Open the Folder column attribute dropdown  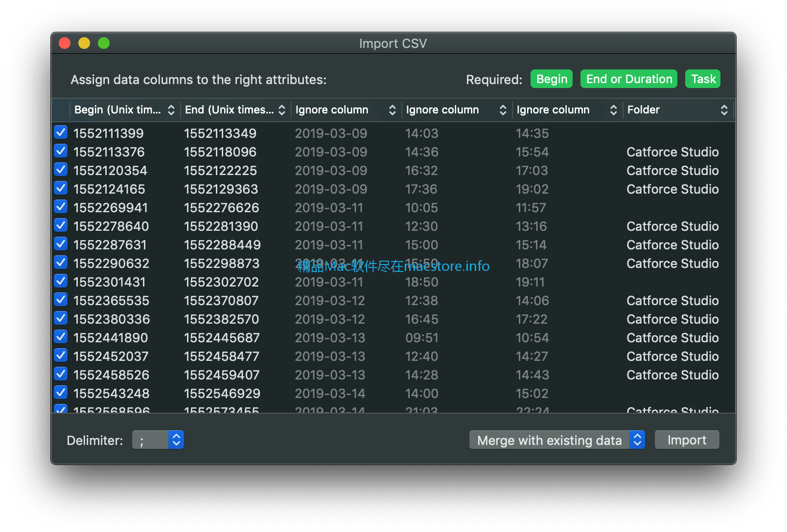pyautogui.click(x=678, y=110)
